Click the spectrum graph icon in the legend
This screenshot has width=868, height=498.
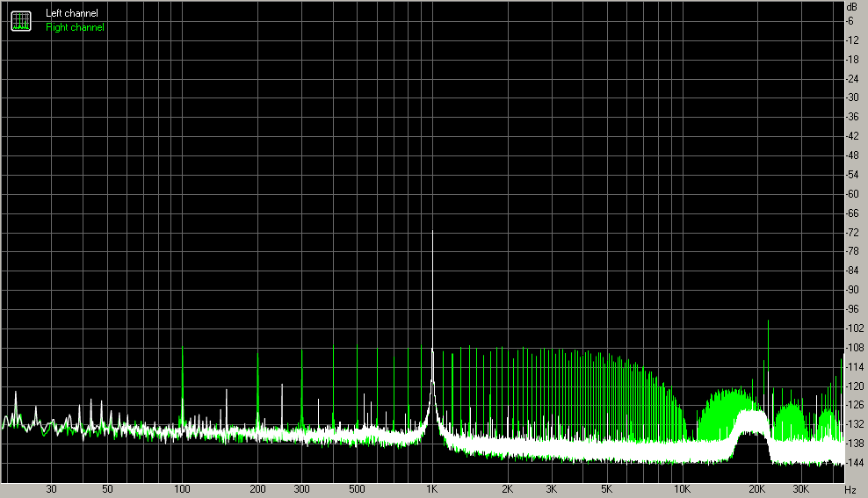click(21, 21)
